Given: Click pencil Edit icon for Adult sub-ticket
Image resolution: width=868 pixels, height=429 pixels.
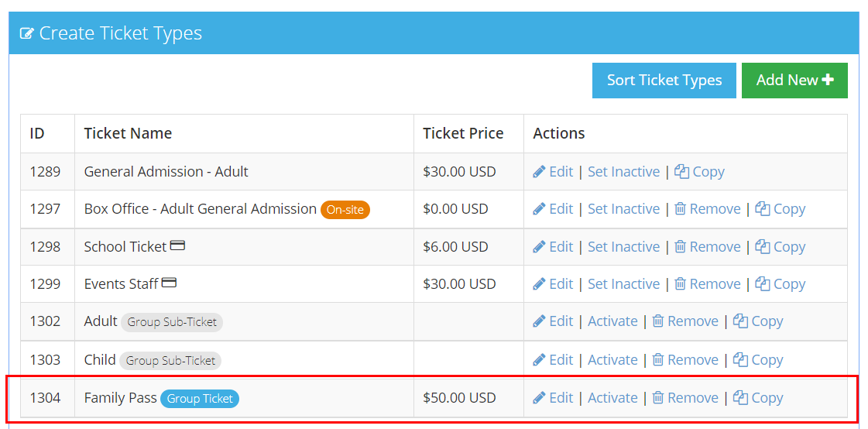Looking at the screenshot, I should (539, 321).
